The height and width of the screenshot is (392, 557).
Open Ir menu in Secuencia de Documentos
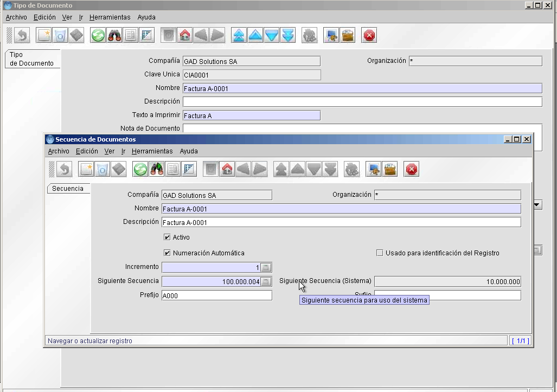pyautogui.click(x=123, y=151)
